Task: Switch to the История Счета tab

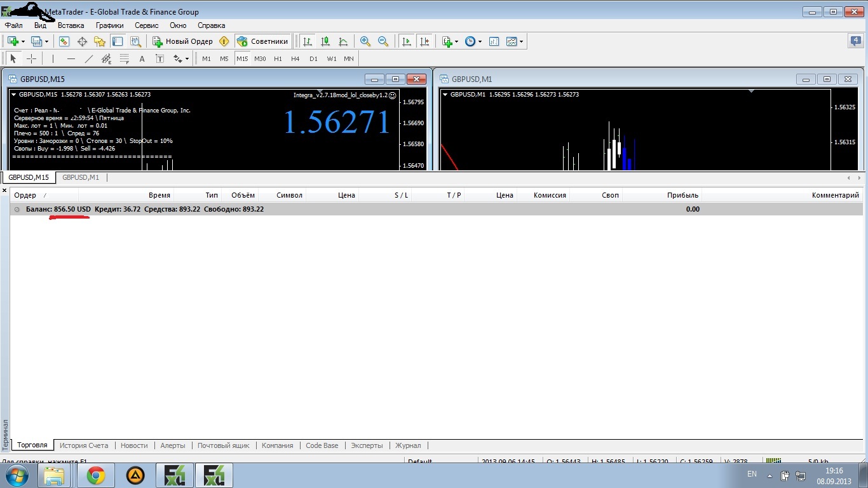Action: pyautogui.click(x=84, y=445)
